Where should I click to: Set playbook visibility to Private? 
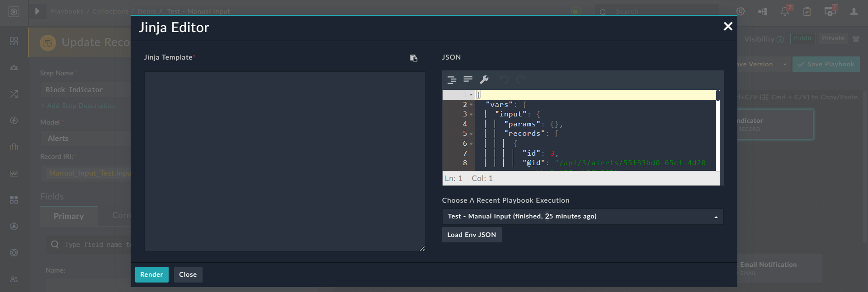pos(833,38)
